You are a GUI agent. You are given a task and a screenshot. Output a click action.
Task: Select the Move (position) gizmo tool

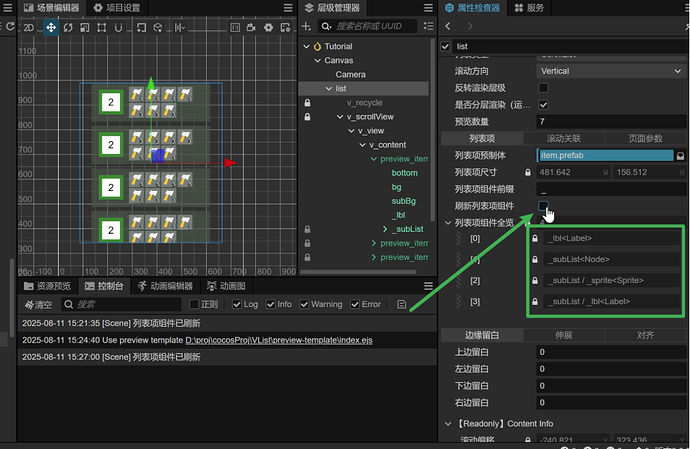[51, 28]
